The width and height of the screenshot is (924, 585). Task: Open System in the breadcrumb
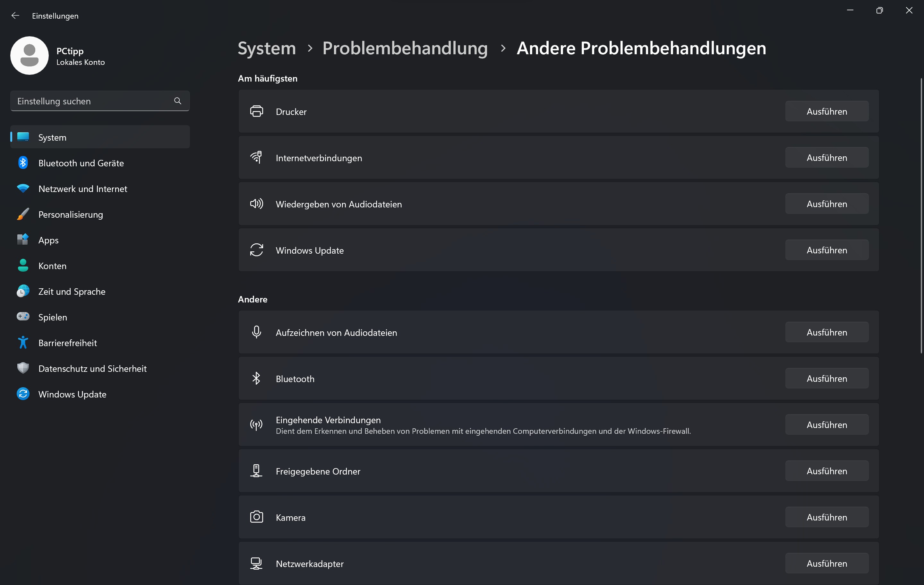click(x=267, y=48)
